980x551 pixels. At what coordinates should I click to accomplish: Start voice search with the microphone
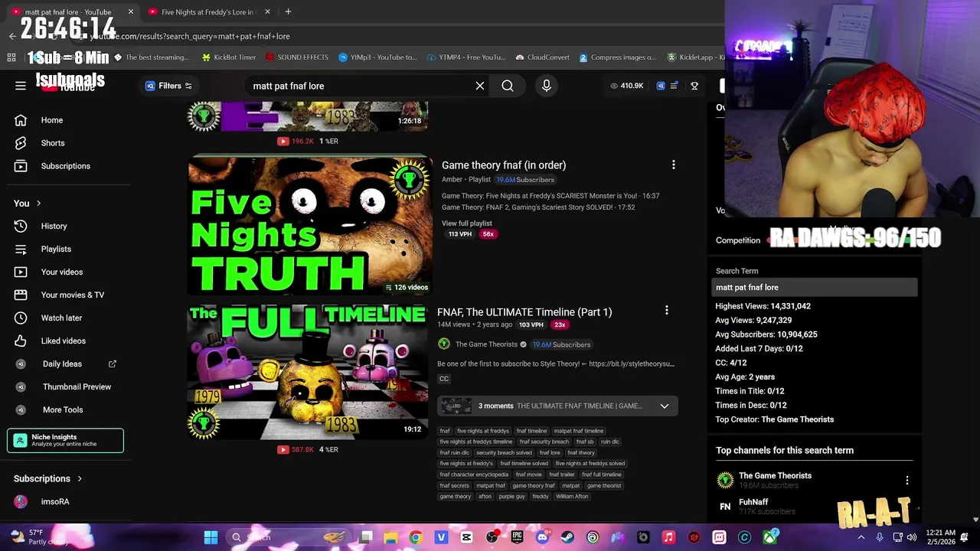(547, 86)
